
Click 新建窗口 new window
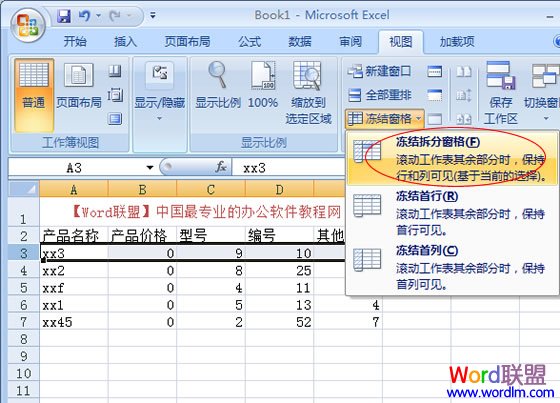coord(379,71)
